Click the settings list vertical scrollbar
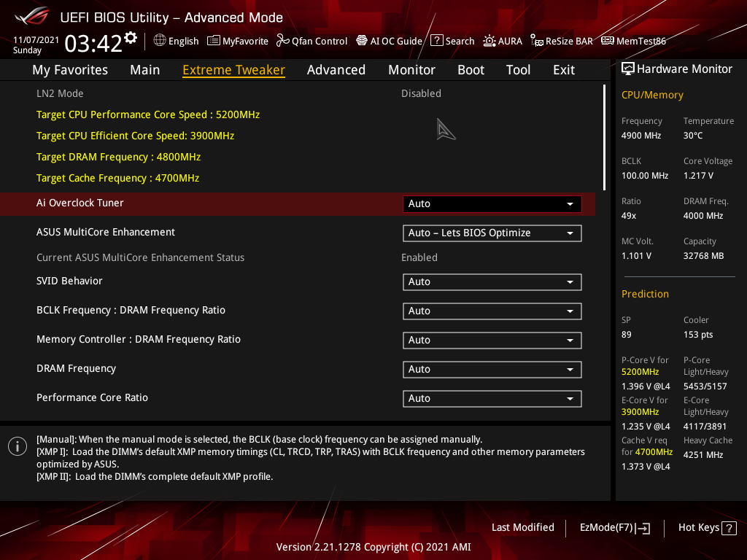Screen dimensions: 747x560 pos(605,137)
